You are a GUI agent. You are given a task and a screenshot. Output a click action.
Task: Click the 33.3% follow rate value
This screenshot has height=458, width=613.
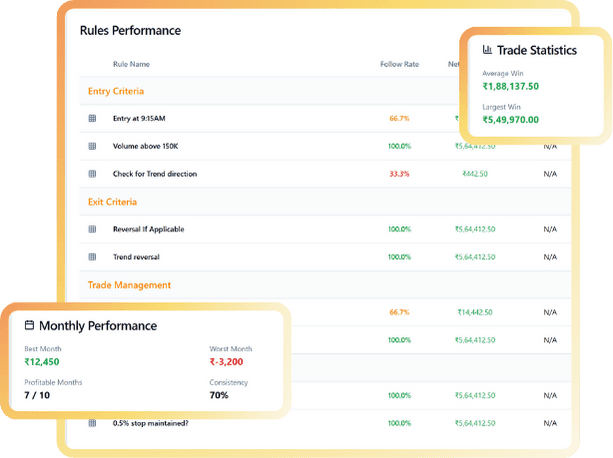click(x=400, y=174)
